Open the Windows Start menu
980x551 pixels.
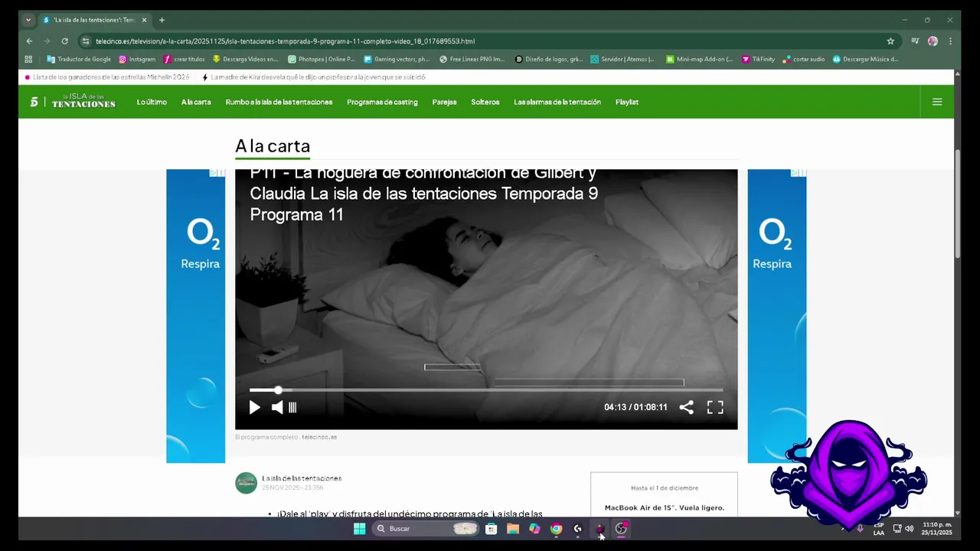point(359,529)
